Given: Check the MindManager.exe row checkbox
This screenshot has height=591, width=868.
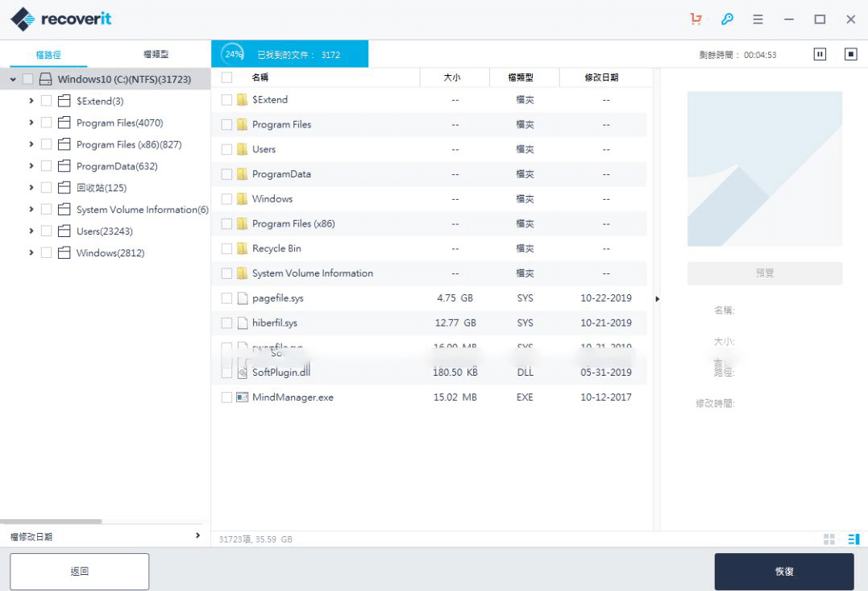Looking at the screenshot, I should (x=226, y=397).
